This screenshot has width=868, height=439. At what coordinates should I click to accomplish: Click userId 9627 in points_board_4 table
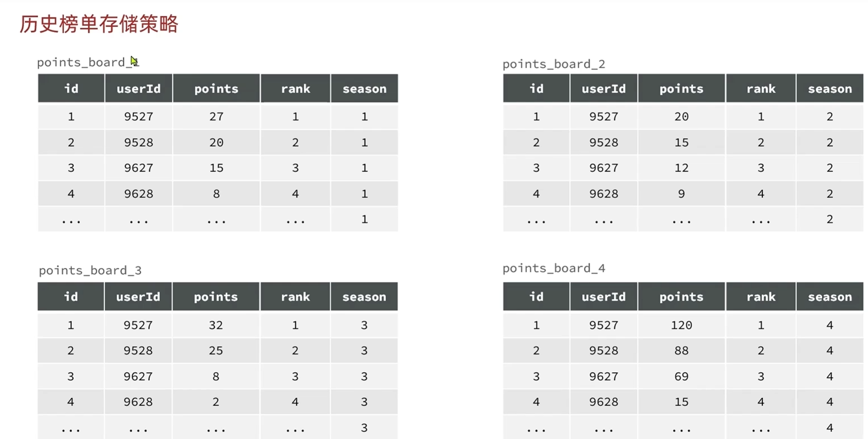[603, 376]
